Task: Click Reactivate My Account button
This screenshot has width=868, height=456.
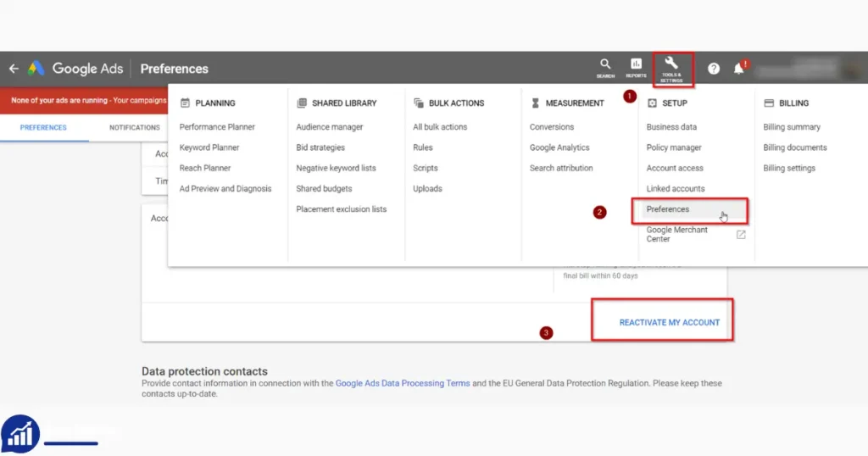Action: coord(670,322)
